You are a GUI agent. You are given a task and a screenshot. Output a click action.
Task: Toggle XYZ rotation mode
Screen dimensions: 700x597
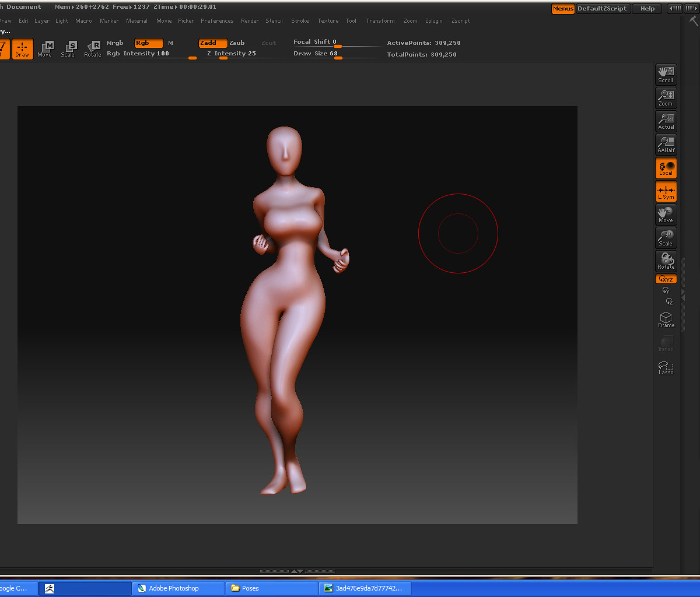(x=666, y=279)
